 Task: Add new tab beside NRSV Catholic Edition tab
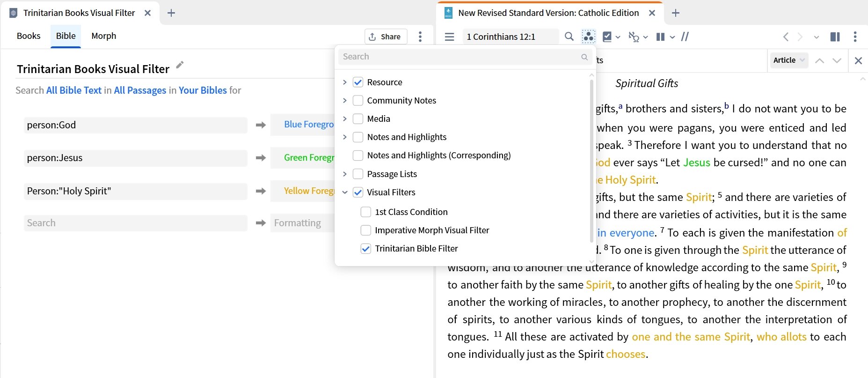(x=675, y=13)
